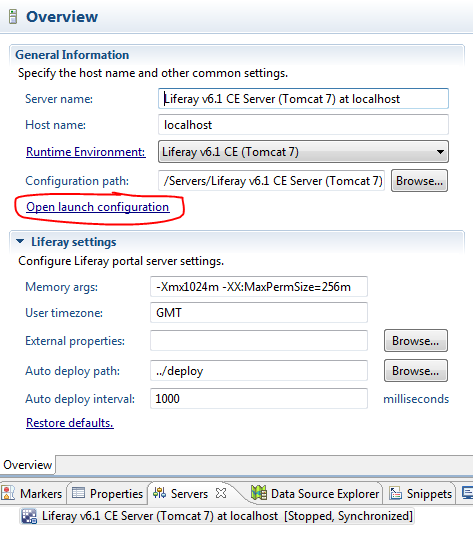Click the Server name input field

[303, 99]
